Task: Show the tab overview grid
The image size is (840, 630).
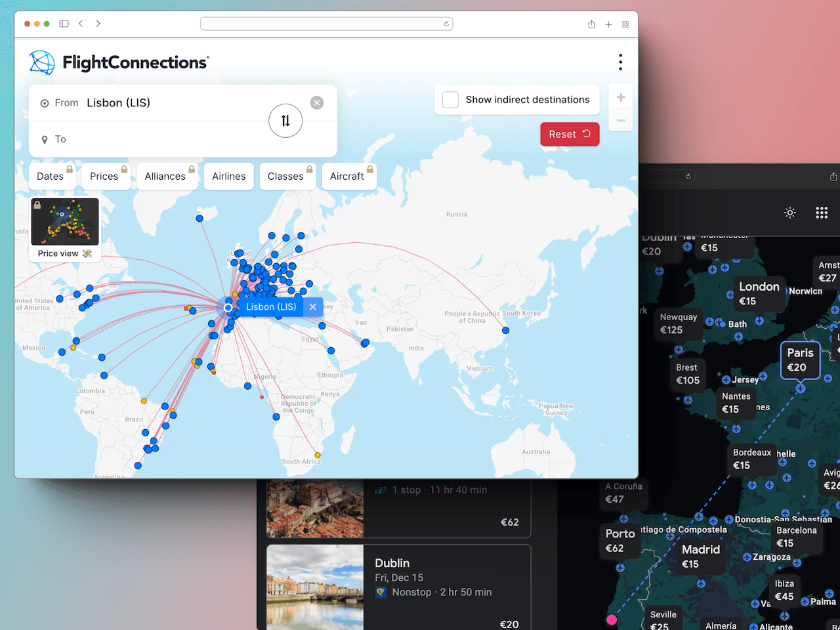Action: (x=625, y=24)
